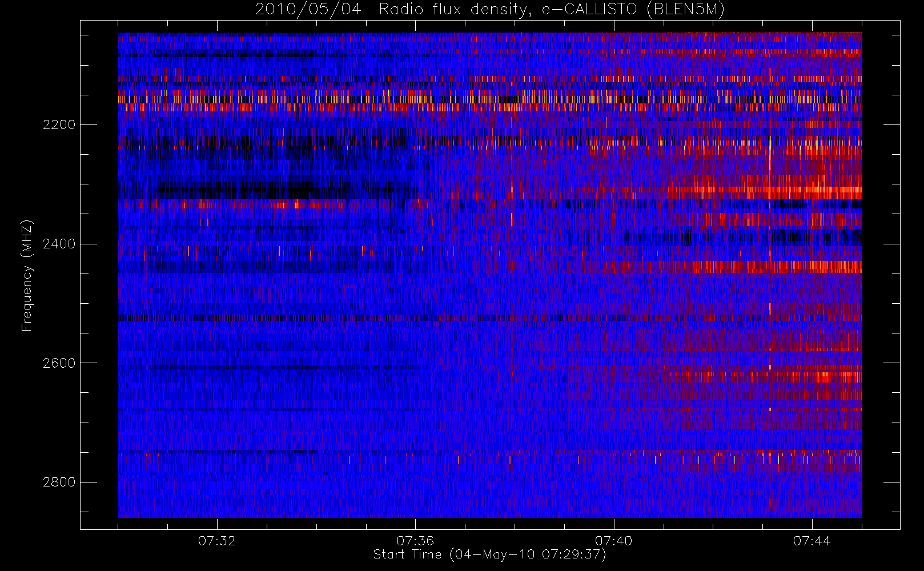Click the 07:44 time tick label
924x571 pixels.
click(x=811, y=541)
